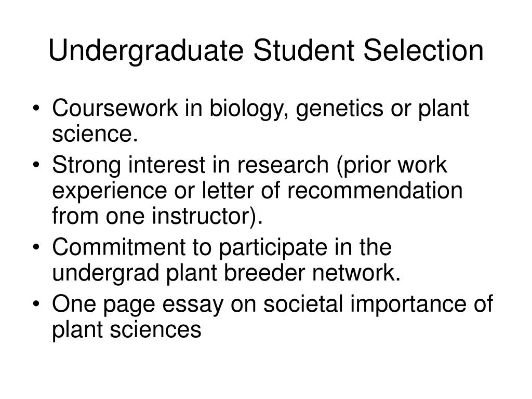Click the word 'recommendation' in second bullet
Image resolution: width=532 pixels, height=399 pixels.
tap(375, 190)
